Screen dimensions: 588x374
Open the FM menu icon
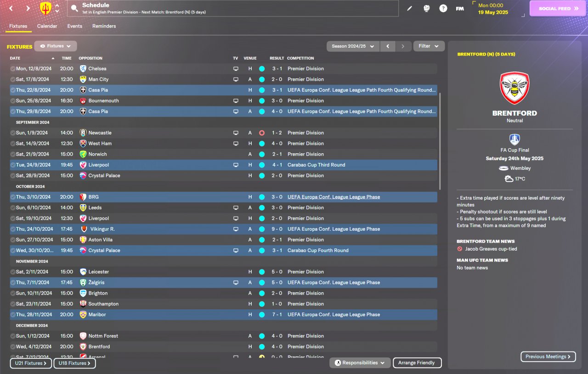click(459, 8)
